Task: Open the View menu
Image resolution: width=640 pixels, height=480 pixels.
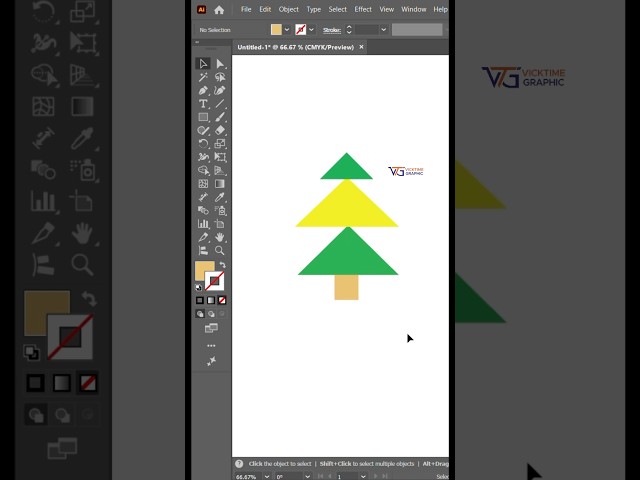Action: pyautogui.click(x=387, y=9)
